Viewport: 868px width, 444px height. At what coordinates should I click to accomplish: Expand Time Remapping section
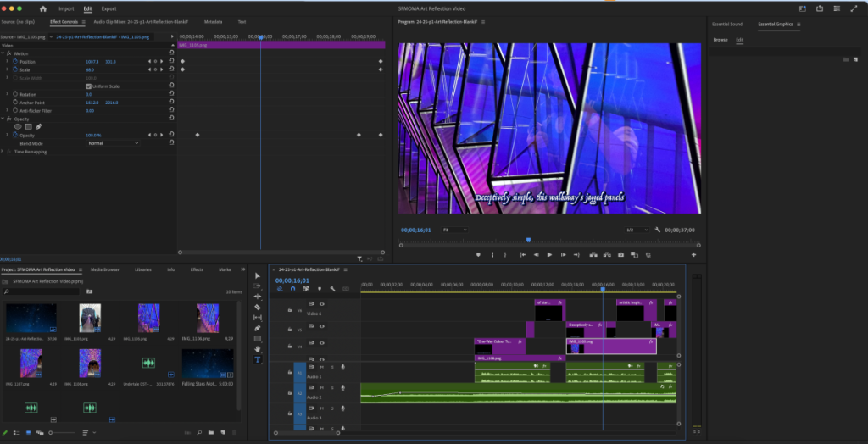coord(3,152)
